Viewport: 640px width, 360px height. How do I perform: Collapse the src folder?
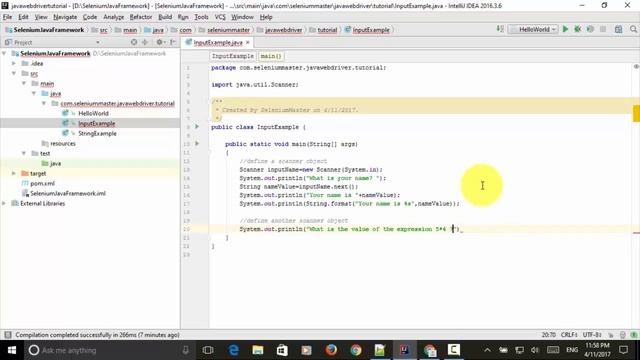14,73
